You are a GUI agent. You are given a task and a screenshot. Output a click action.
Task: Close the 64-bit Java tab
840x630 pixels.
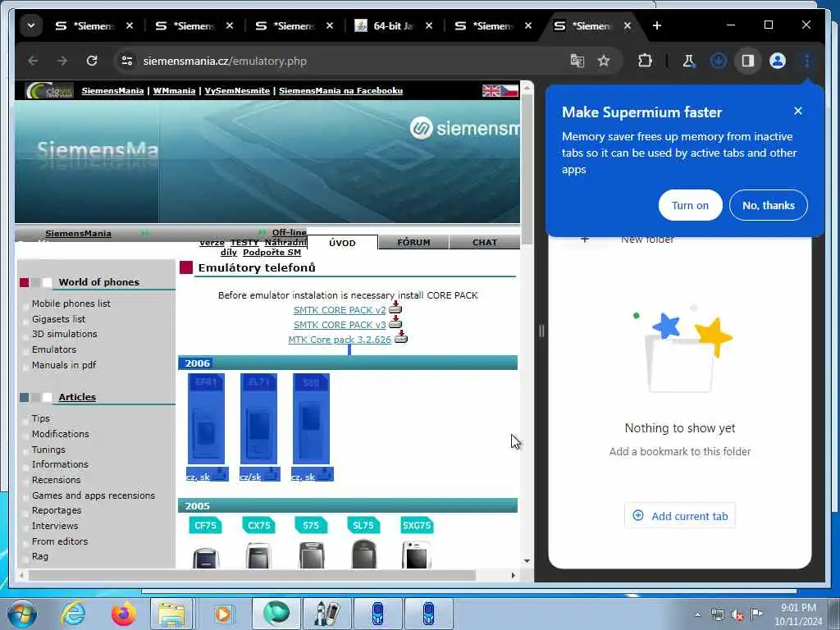pos(428,25)
